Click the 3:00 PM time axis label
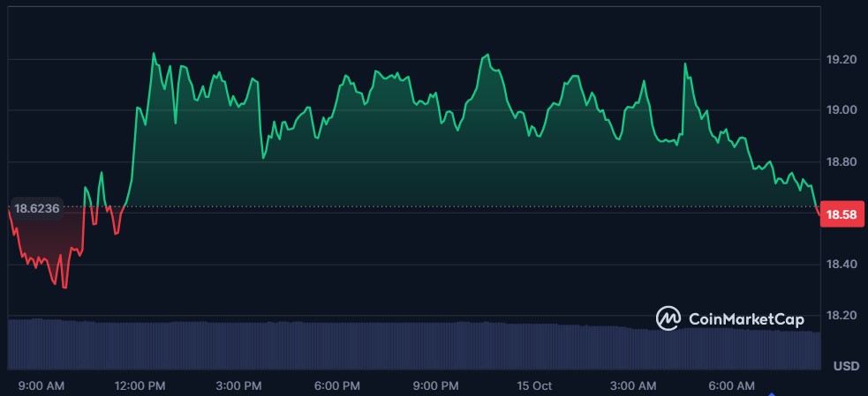 click(239, 386)
